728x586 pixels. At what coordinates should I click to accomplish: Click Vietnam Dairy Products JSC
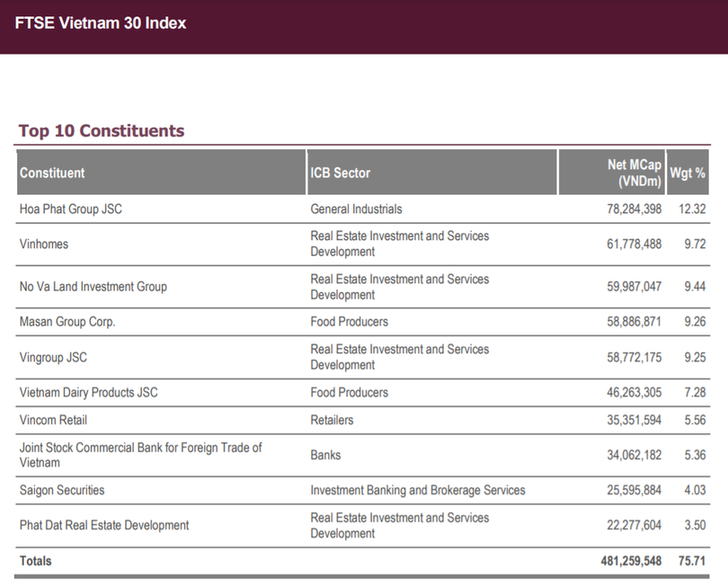89,393
